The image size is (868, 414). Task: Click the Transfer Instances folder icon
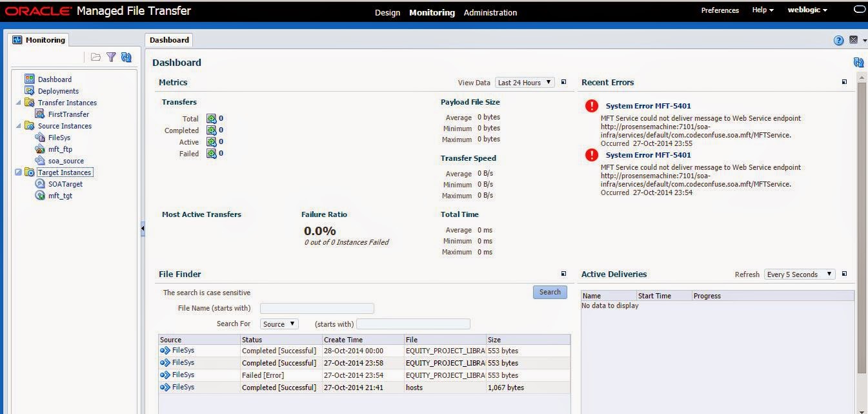tap(29, 102)
